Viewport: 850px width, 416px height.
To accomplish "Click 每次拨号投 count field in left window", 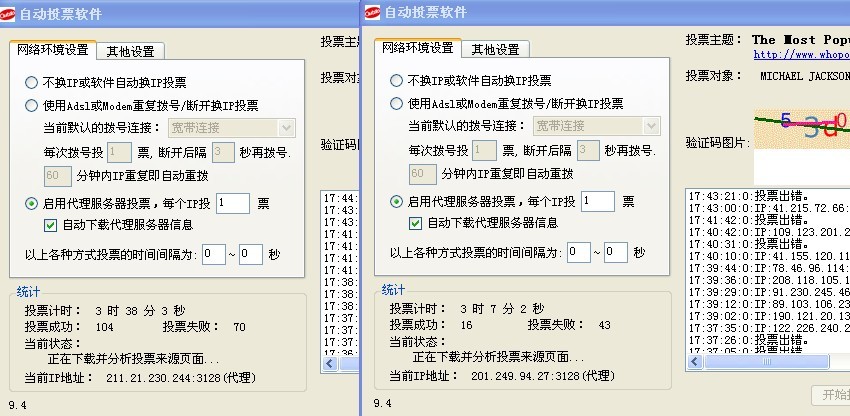I will [119, 152].
